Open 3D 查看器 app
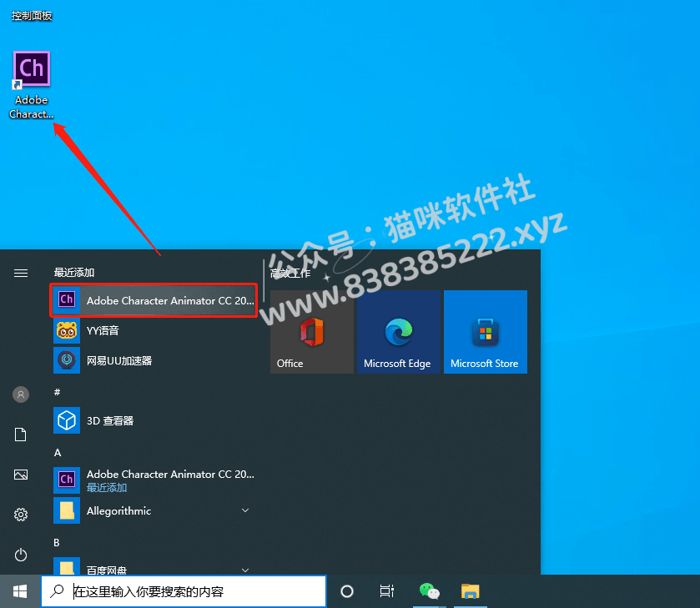700x608 pixels. [x=154, y=420]
